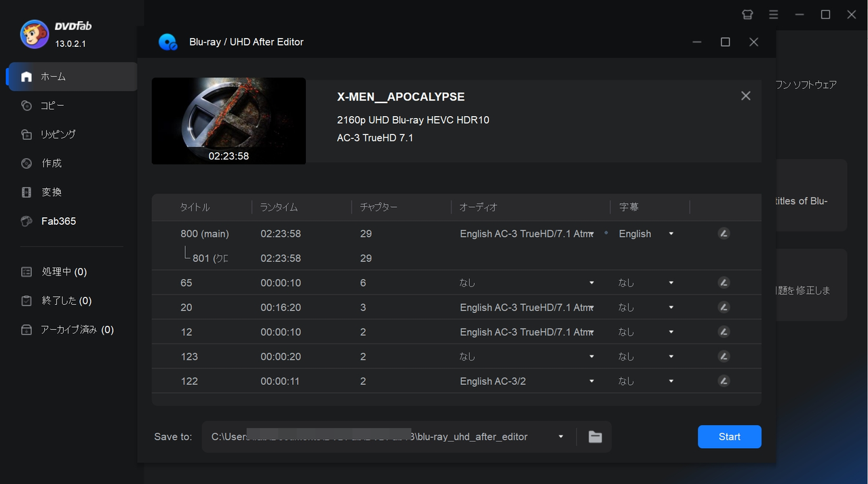Click the archive box icon
868x484 pixels.
26,330
